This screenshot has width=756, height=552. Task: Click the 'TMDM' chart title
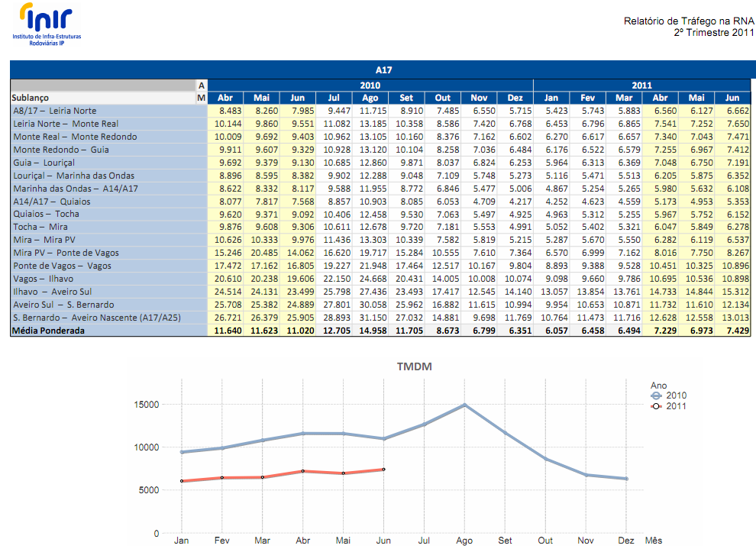pyautogui.click(x=414, y=367)
